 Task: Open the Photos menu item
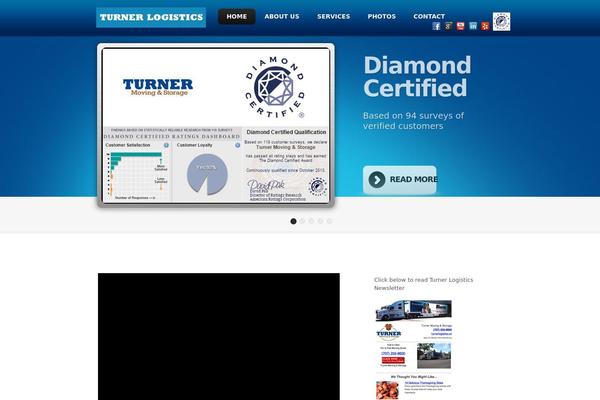(382, 16)
